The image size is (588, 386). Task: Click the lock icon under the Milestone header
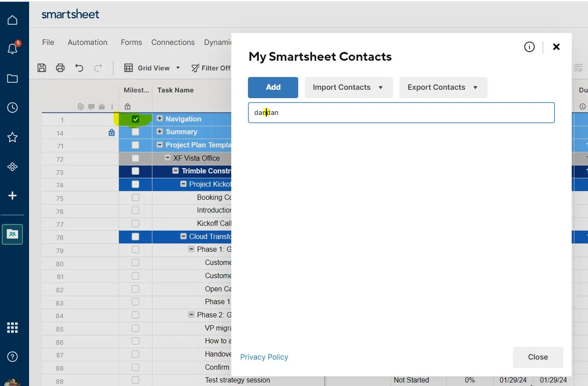coord(128,107)
